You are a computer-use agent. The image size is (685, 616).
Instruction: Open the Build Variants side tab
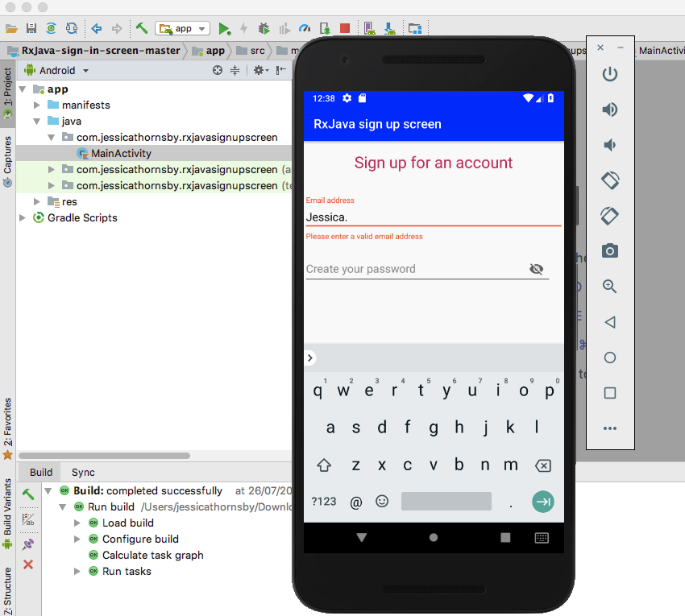pyautogui.click(x=8, y=513)
